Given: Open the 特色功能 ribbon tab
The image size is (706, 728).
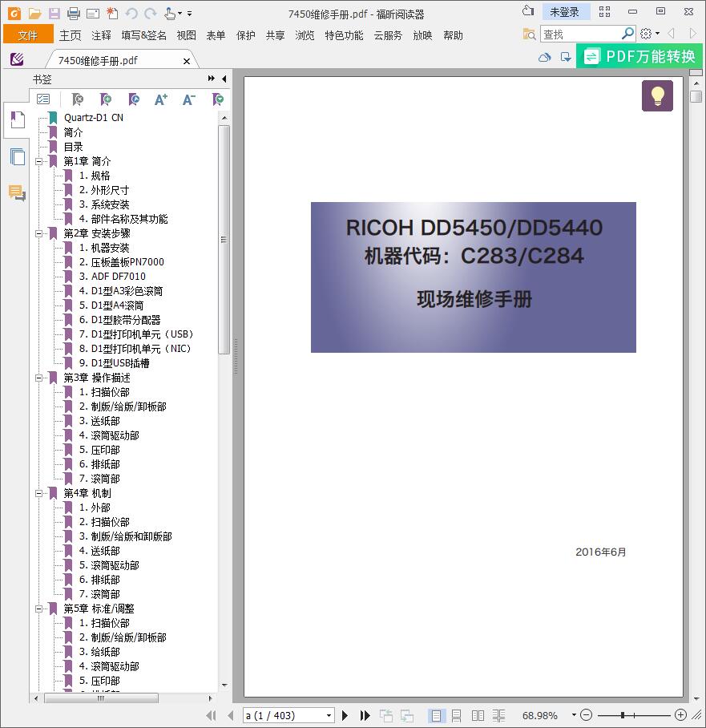Looking at the screenshot, I should point(344,35).
